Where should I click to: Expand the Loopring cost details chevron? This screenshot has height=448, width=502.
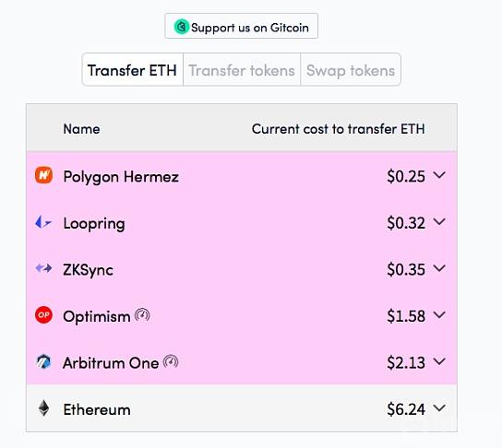click(x=439, y=221)
